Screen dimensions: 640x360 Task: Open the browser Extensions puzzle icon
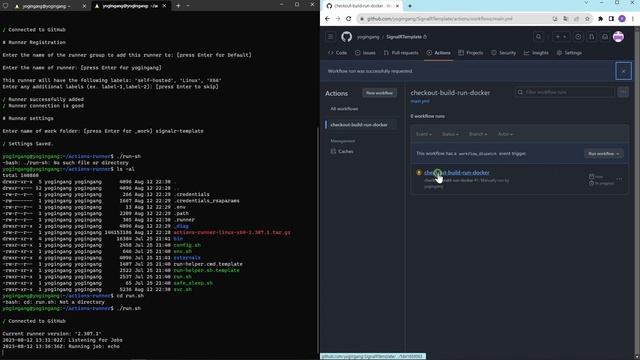coord(600,19)
